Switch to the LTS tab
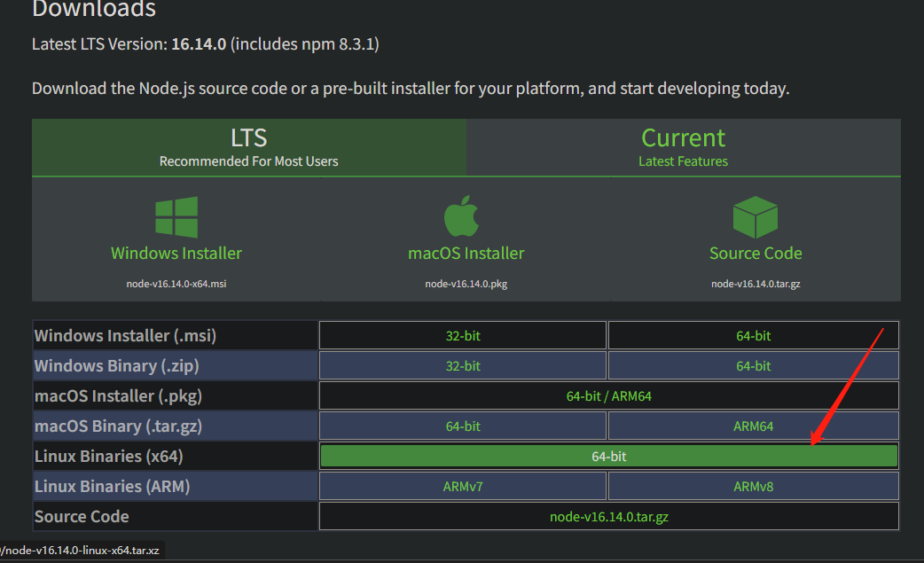Image resolution: width=924 pixels, height=563 pixels. 248,147
